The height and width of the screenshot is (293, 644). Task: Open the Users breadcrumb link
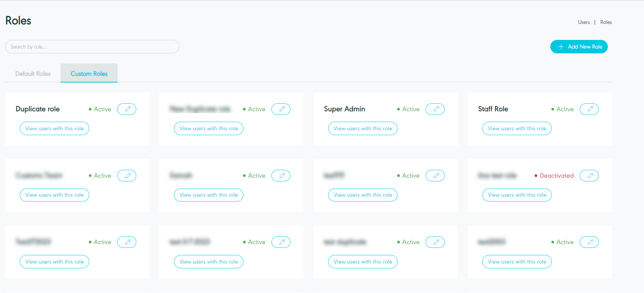point(584,22)
